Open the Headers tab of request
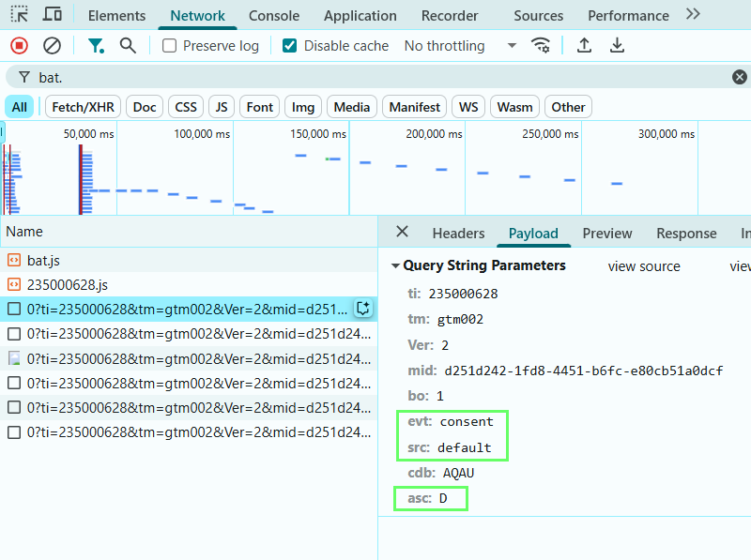 click(458, 234)
